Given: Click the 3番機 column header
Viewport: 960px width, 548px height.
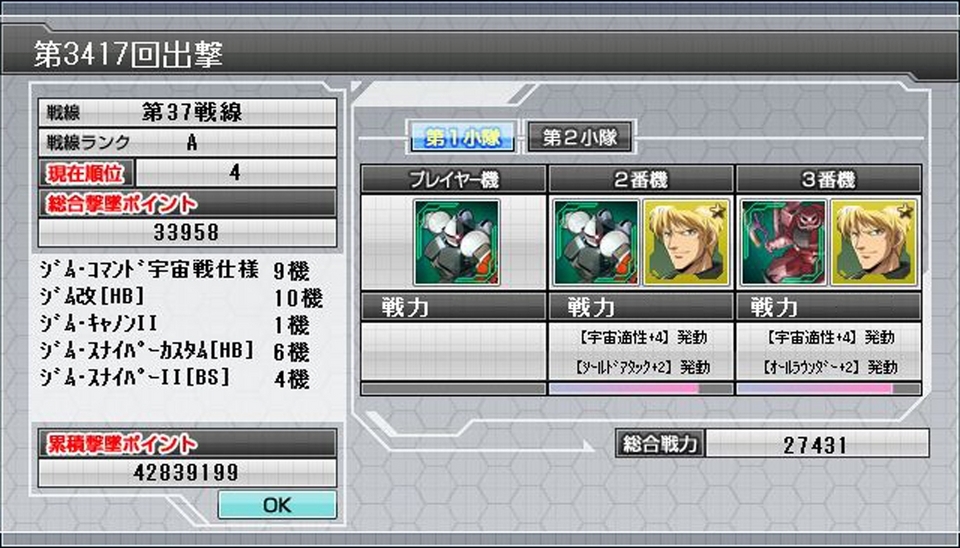Looking at the screenshot, I should point(829,179).
